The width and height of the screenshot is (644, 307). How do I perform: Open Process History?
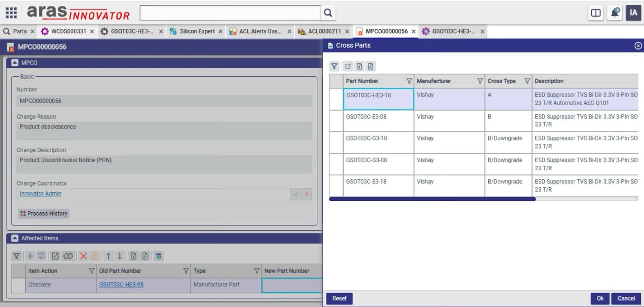[44, 214]
